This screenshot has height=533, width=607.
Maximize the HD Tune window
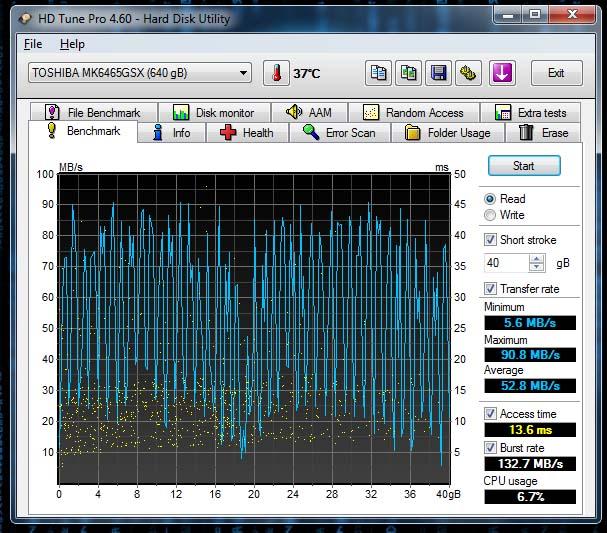click(x=535, y=15)
